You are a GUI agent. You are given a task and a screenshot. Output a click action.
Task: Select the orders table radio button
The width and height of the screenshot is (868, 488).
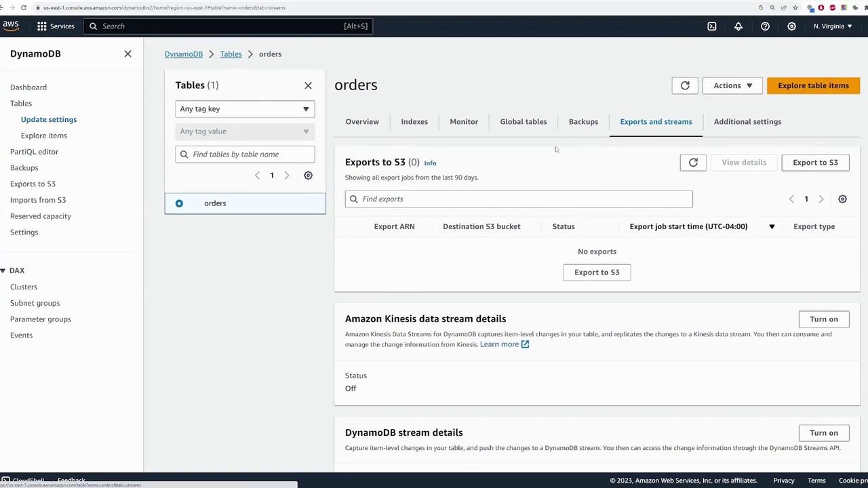(179, 203)
